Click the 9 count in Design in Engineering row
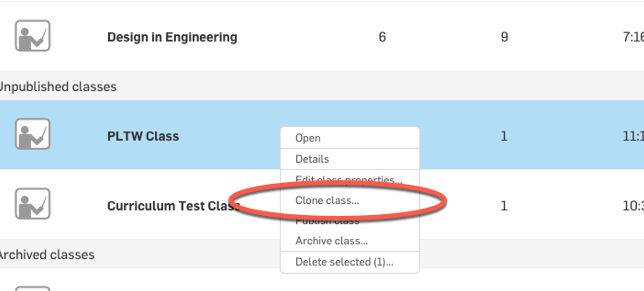Screen dimensions: 644x291 coord(504,37)
